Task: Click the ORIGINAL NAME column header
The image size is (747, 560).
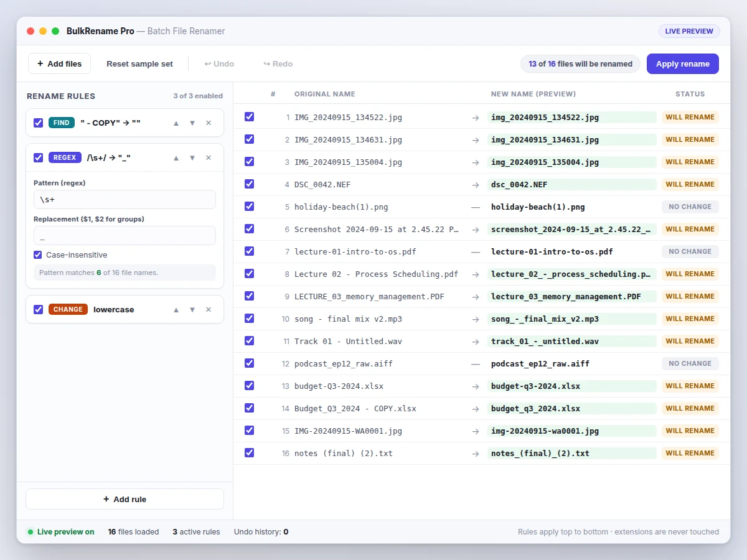Action: point(325,94)
